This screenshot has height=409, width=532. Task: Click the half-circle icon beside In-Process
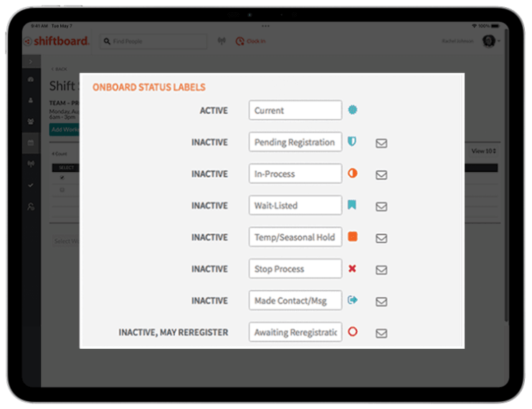(353, 173)
